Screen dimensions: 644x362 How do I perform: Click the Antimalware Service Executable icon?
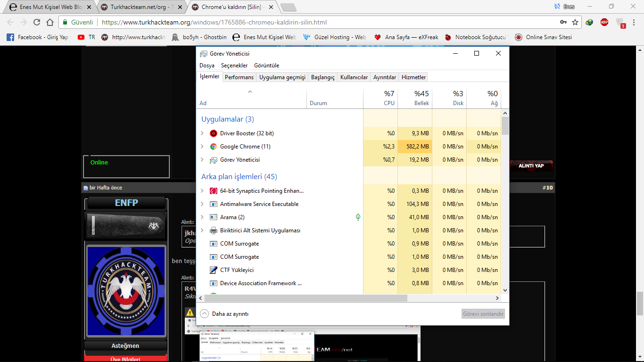pyautogui.click(x=214, y=204)
